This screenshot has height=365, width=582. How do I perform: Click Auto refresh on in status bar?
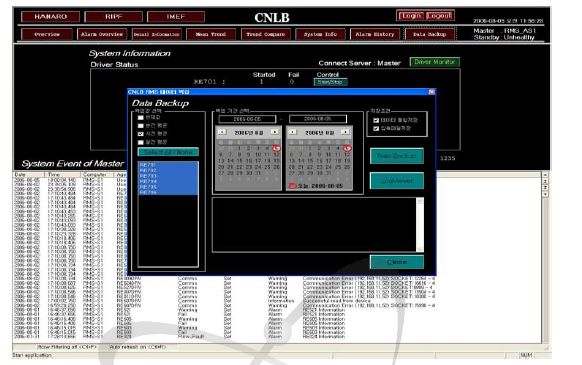click(x=137, y=347)
